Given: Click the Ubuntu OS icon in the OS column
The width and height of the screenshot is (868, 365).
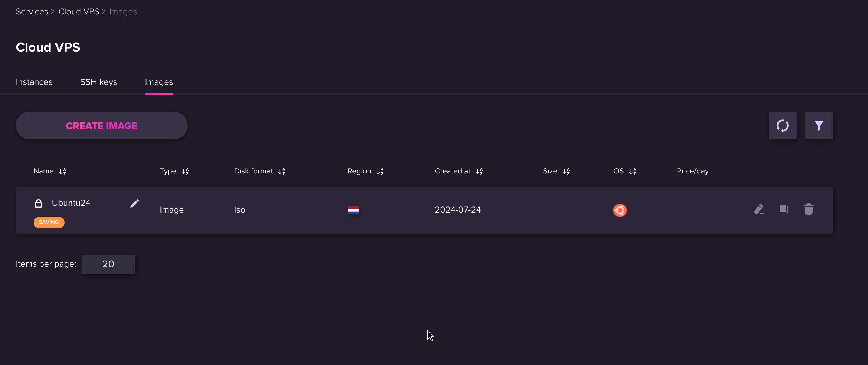Looking at the screenshot, I should (620, 209).
